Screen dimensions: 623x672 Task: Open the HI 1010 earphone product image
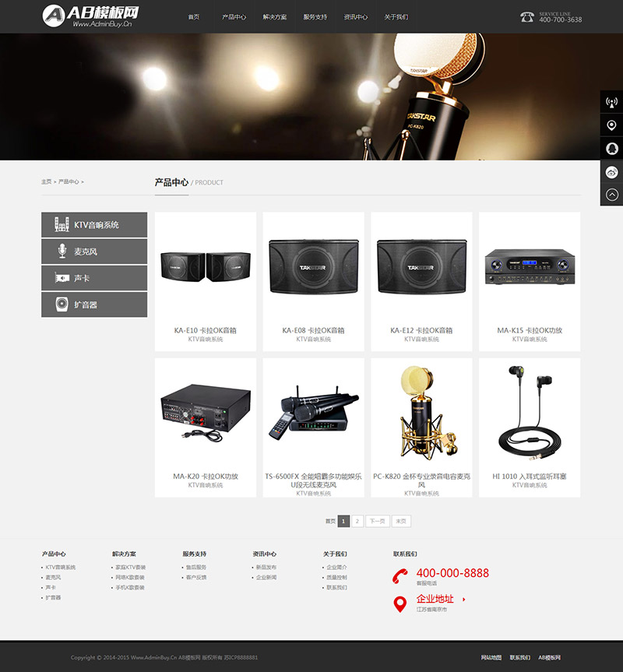(x=530, y=413)
